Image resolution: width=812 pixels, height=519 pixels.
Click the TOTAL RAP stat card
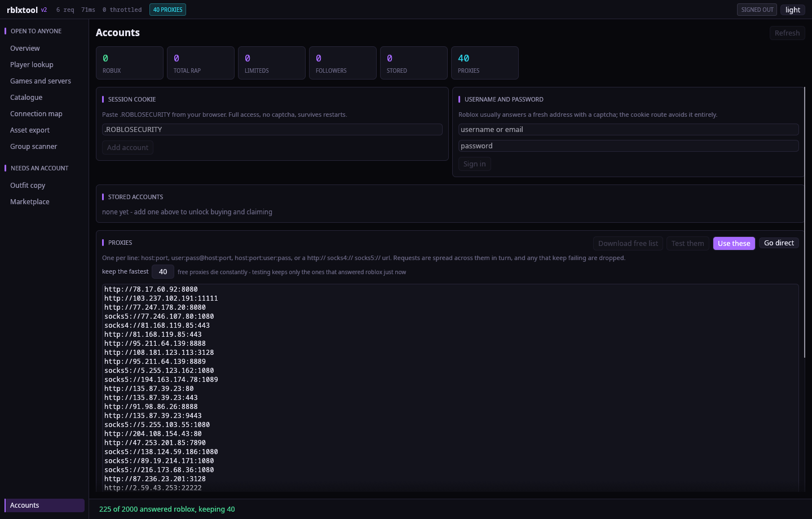coord(201,63)
